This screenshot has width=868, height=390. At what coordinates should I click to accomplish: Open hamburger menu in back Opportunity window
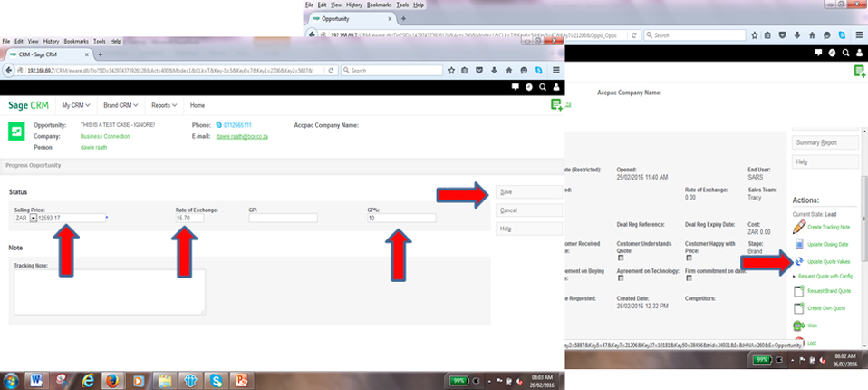click(860, 34)
